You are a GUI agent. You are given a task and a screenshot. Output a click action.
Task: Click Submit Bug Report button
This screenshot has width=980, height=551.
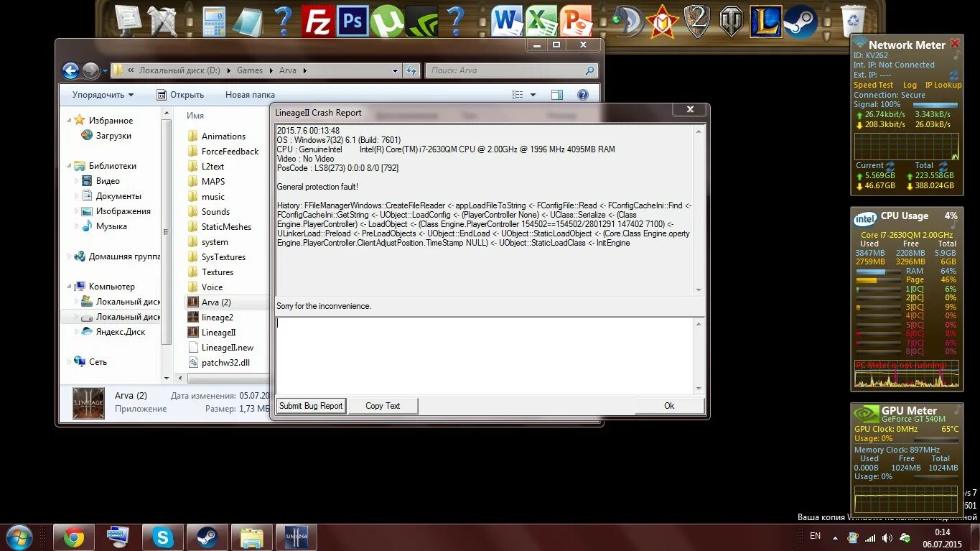click(x=311, y=406)
